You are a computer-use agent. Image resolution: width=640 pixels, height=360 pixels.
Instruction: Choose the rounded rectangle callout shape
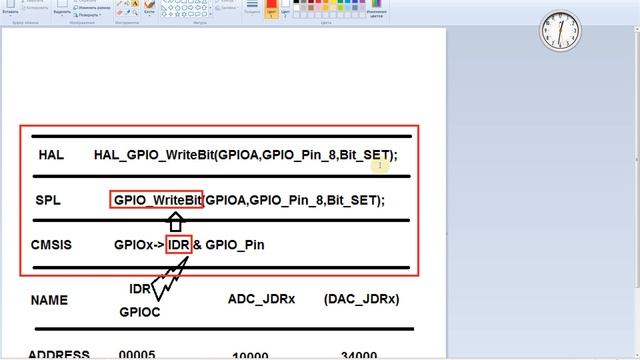click(x=191, y=14)
